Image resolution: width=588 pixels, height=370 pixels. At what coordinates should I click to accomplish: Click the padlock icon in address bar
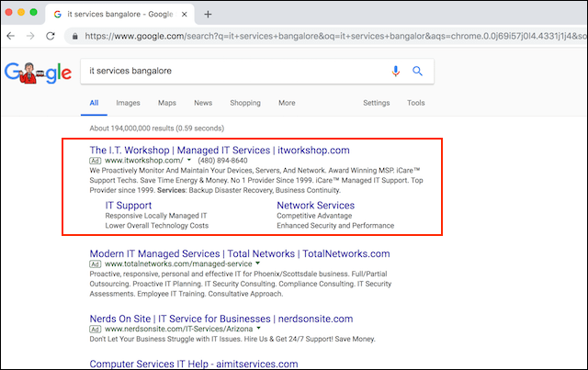(75, 36)
